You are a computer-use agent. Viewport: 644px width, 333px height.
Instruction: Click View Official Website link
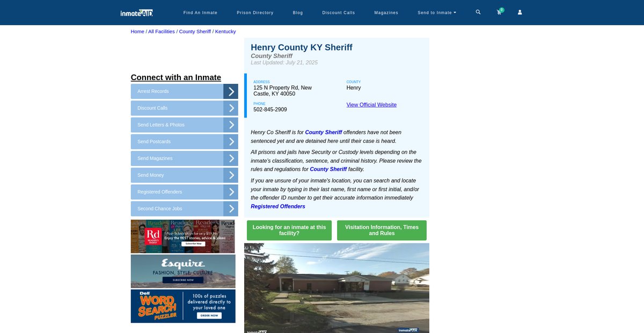tap(371, 105)
